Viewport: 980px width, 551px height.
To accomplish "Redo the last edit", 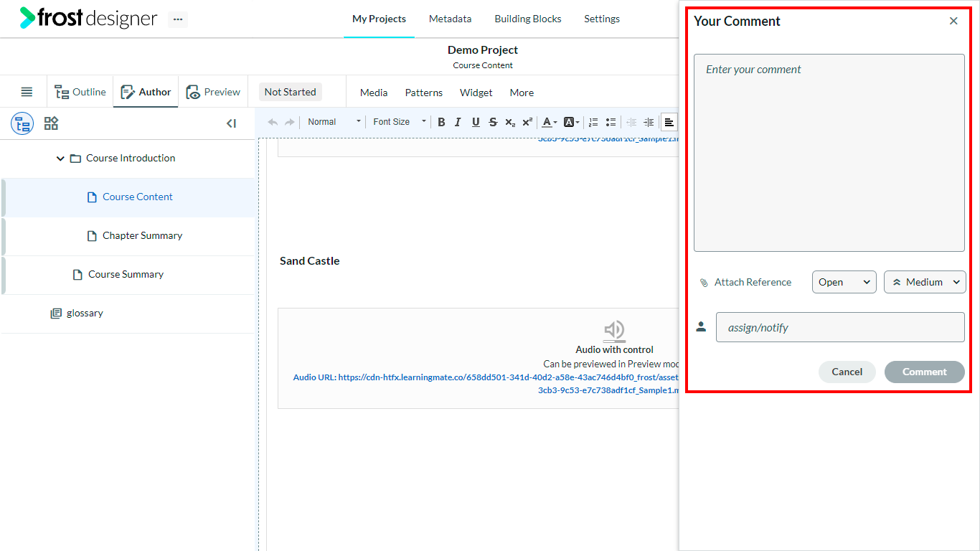I will 289,122.
